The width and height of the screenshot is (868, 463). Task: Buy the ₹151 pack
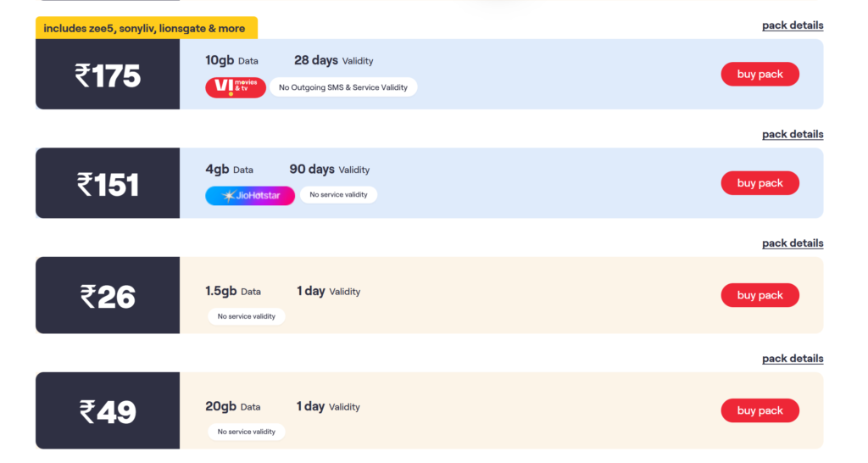click(x=759, y=183)
